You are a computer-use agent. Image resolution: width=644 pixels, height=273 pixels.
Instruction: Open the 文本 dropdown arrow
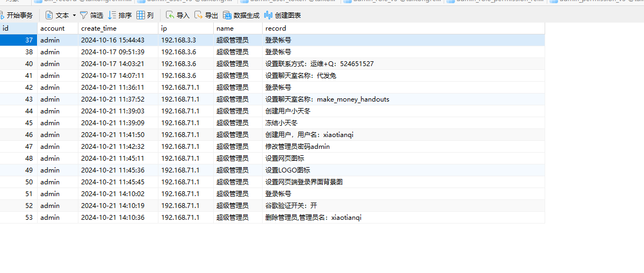(x=74, y=16)
